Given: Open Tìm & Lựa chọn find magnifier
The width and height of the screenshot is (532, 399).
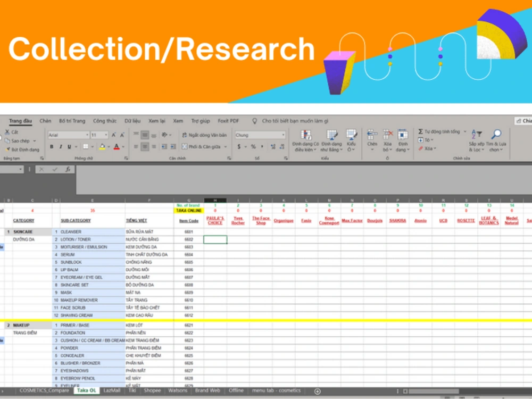Looking at the screenshot, I should pos(496,141).
